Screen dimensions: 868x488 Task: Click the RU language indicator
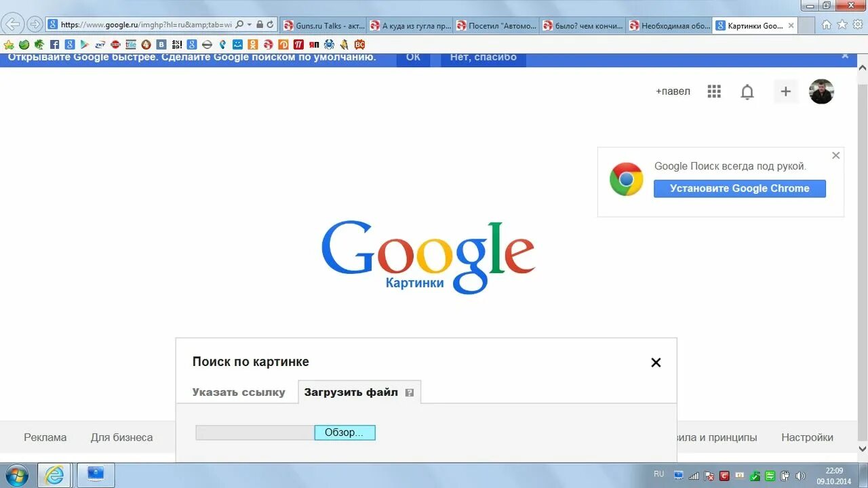coord(659,474)
